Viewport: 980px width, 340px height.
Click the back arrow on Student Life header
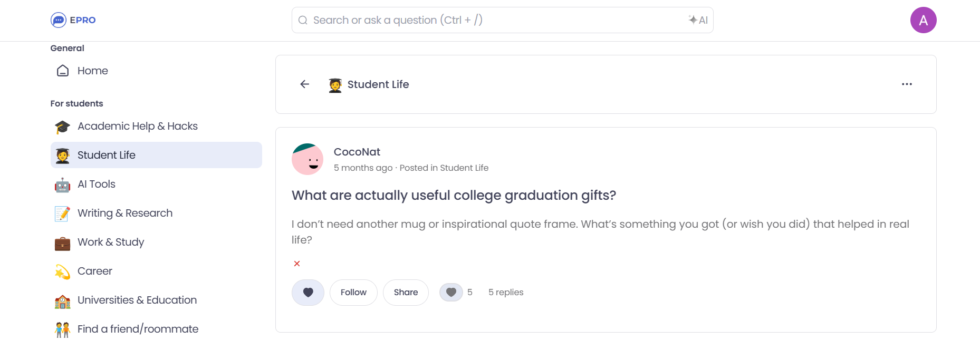tap(304, 84)
